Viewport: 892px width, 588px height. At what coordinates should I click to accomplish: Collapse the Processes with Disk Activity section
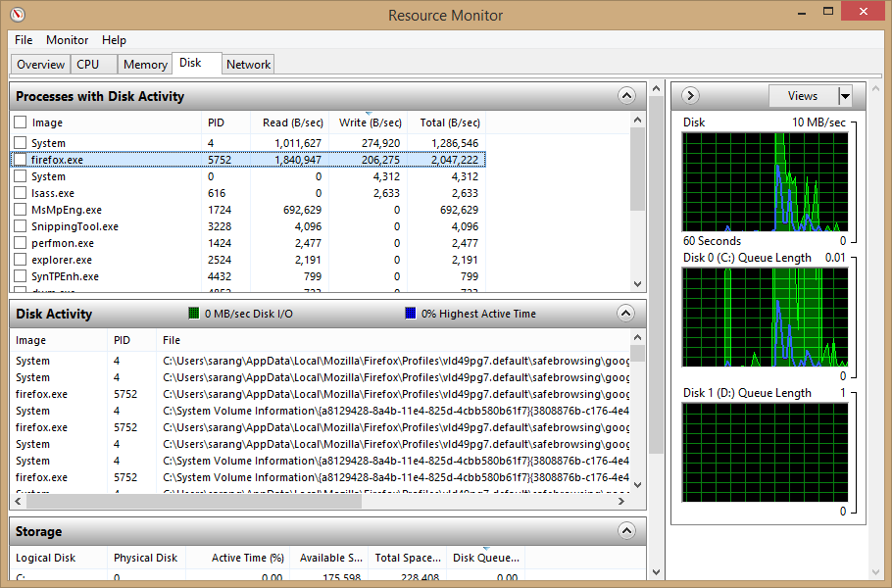coord(626,95)
